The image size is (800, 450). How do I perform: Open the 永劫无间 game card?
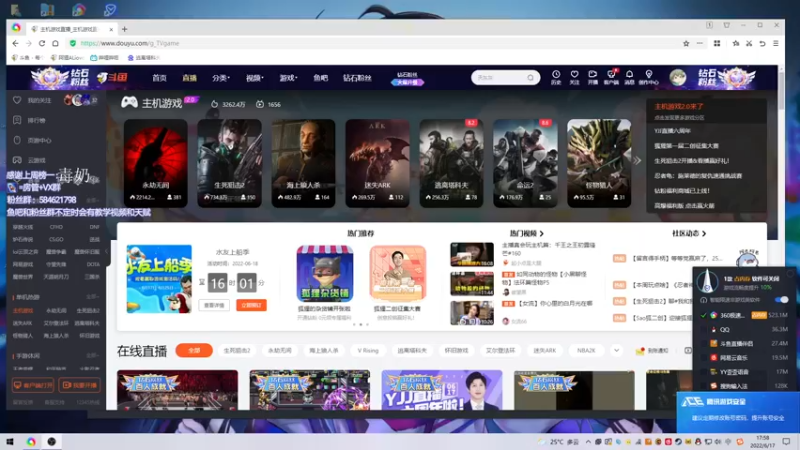point(156,163)
